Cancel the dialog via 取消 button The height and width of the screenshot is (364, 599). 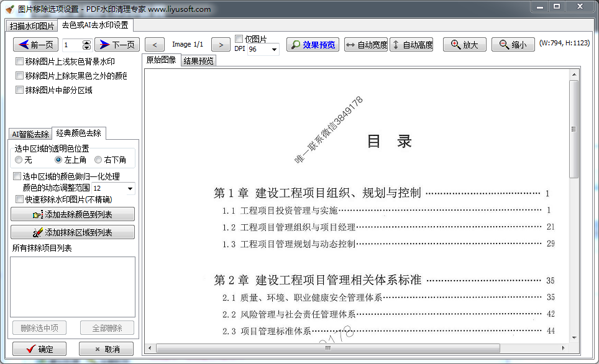(x=106, y=348)
